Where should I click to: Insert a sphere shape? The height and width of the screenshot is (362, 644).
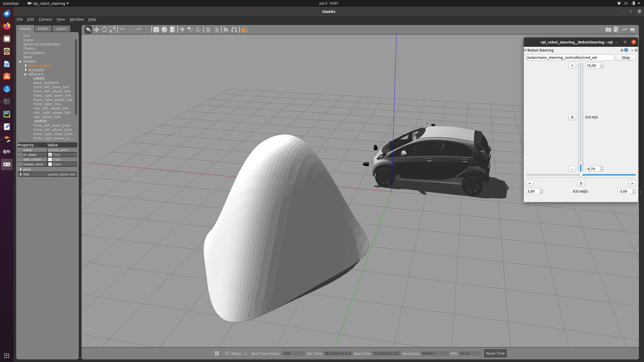[164, 30]
